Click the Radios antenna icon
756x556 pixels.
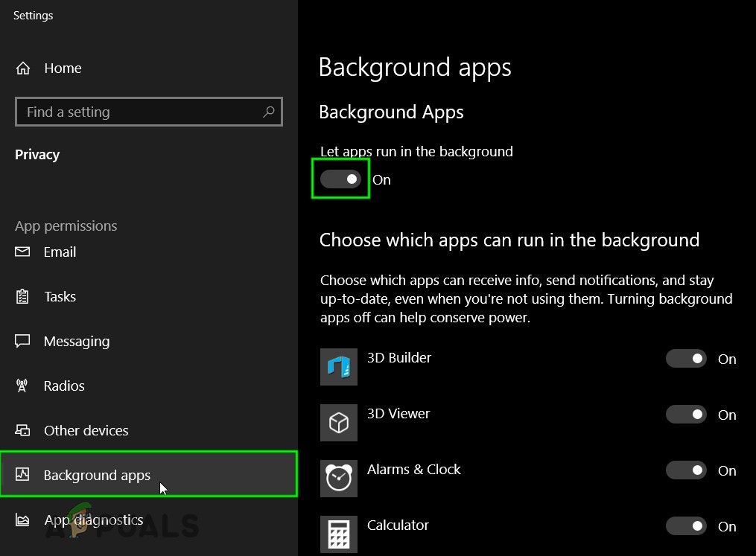point(22,386)
